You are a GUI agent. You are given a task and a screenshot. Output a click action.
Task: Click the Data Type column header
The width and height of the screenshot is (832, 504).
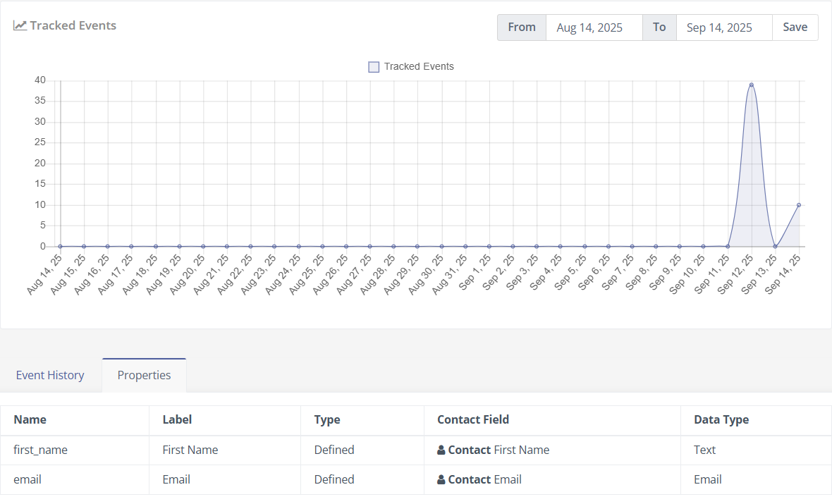click(721, 419)
